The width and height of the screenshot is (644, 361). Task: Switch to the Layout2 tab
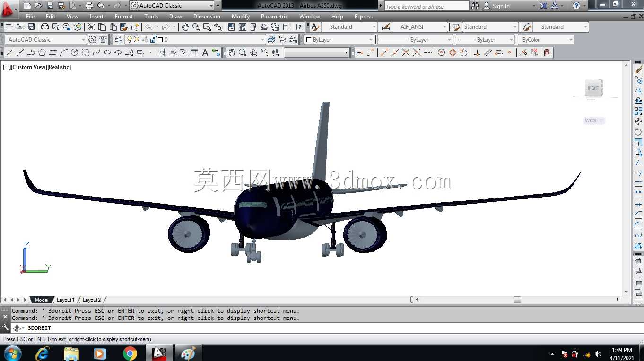pos(92,300)
